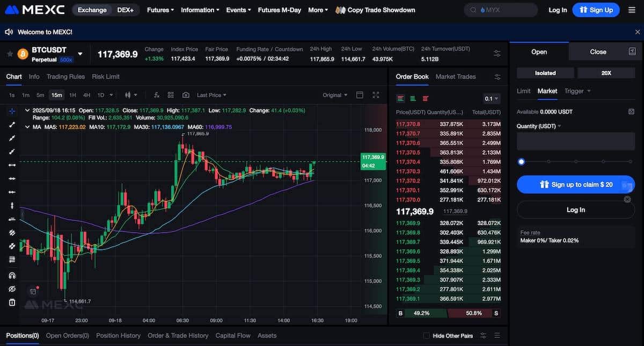Hide all drawings with the eye icon
The image size is (644, 346).
click(12, 289)
